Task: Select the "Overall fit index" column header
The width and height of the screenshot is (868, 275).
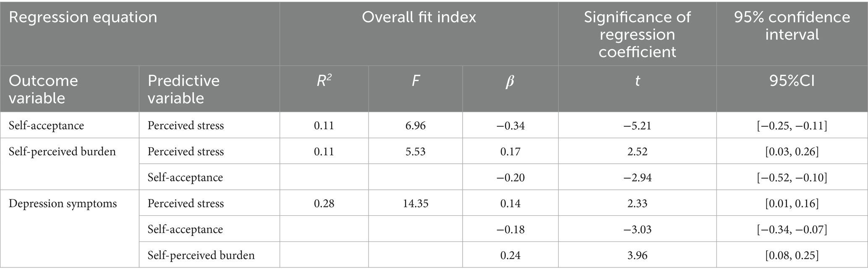Action: pos(419,18)
